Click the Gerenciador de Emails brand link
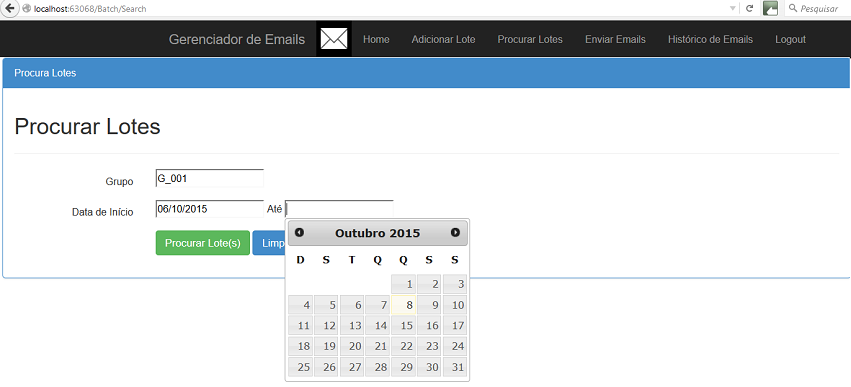 pos(237,39)
